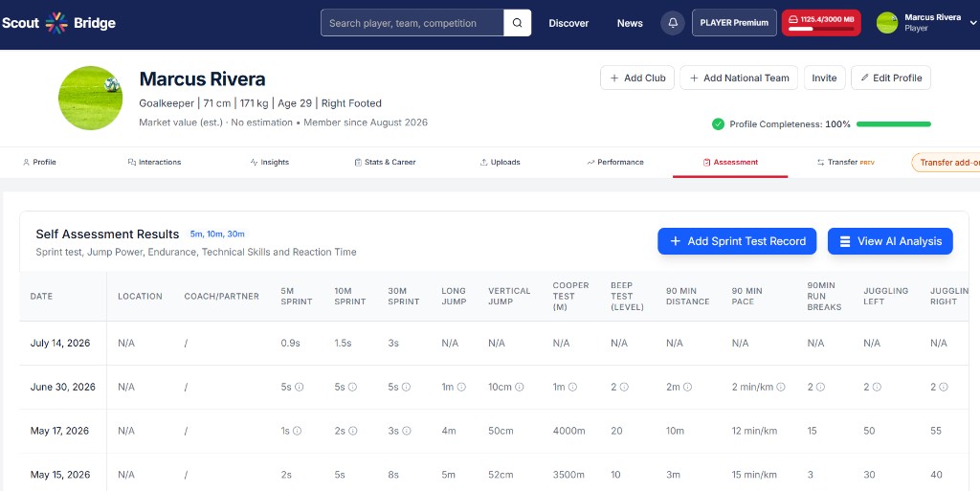Image resolution: width=980 pixels, height=491 pixels.
Task: Click the Transfer add-on pill
Action: [946, 163]
